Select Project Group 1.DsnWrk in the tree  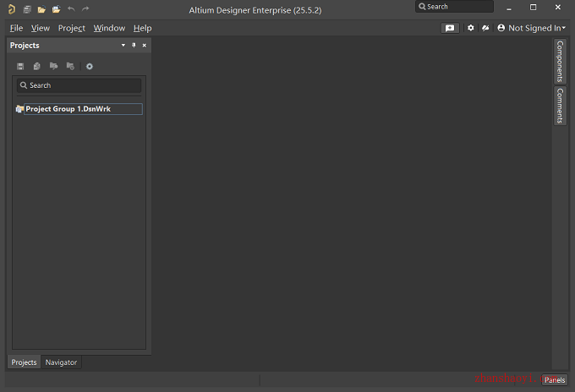pyautogui.click(x=83, y=109)
